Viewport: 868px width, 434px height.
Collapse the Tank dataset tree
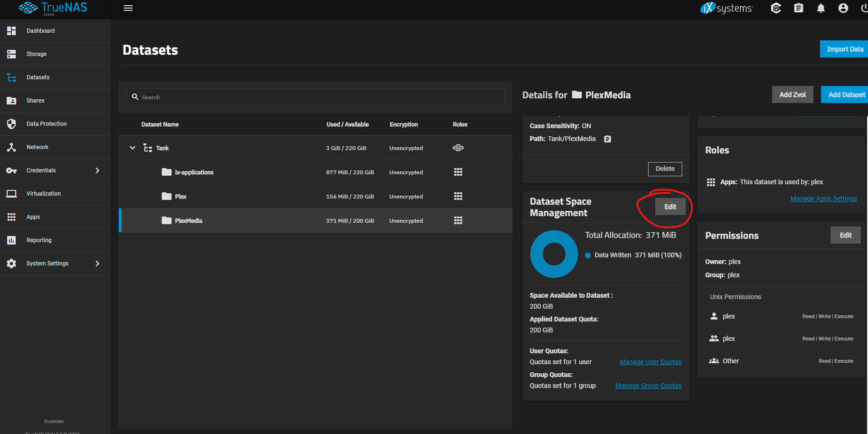(132, 148)
